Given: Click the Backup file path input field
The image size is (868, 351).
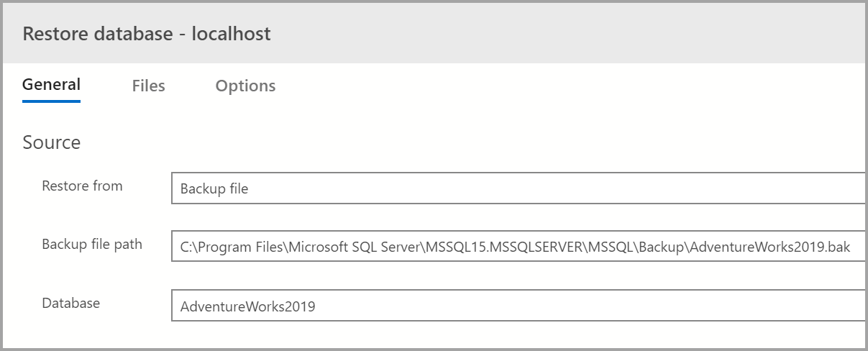Looking at the screenshot, I should [518, 247].
